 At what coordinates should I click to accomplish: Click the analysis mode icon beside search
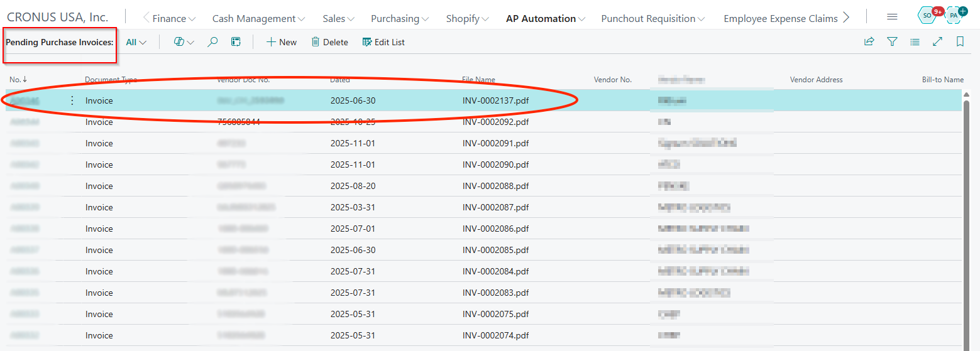pyautogui.click(x=236, y=42)
